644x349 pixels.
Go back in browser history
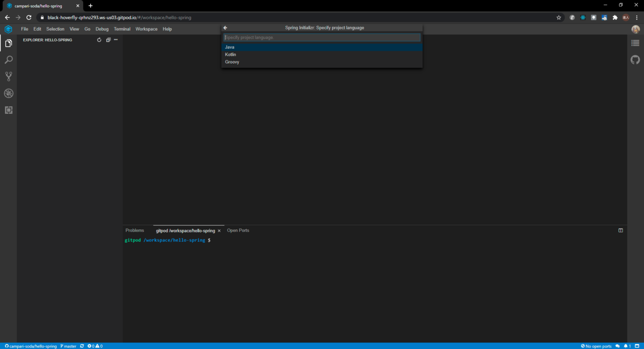[7, 17]
